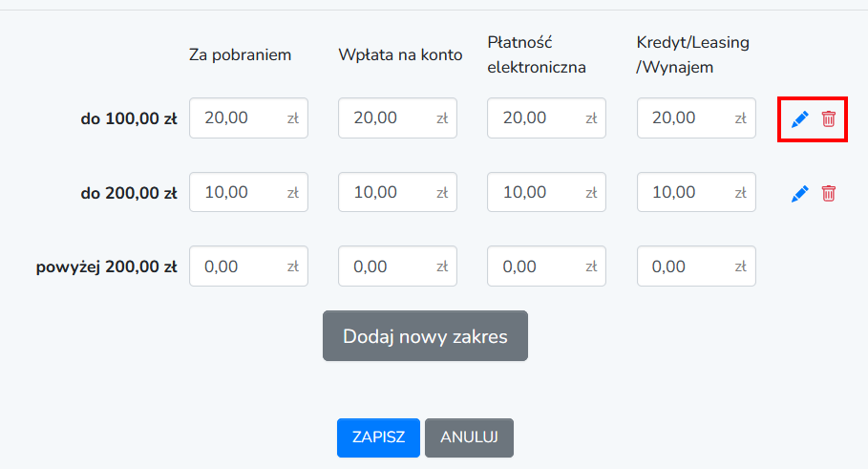Focus Wpłata na konto field for powyżej 200,00 zł
Image resolution: width=868 pixels, height=469 pixels.
pyautogui.click(x=397, y=266)
